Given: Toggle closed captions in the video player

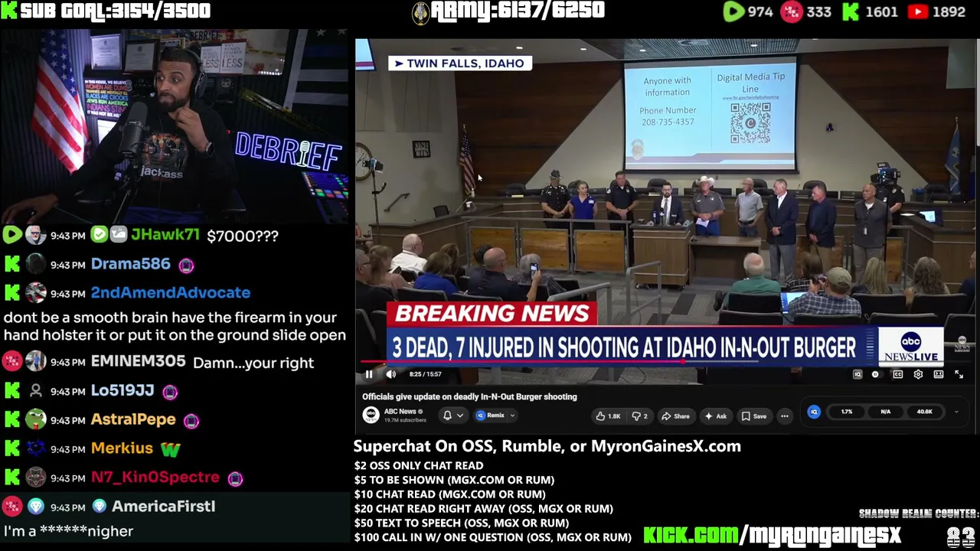Looking at the screenshot, I should (x=897, y=374).
